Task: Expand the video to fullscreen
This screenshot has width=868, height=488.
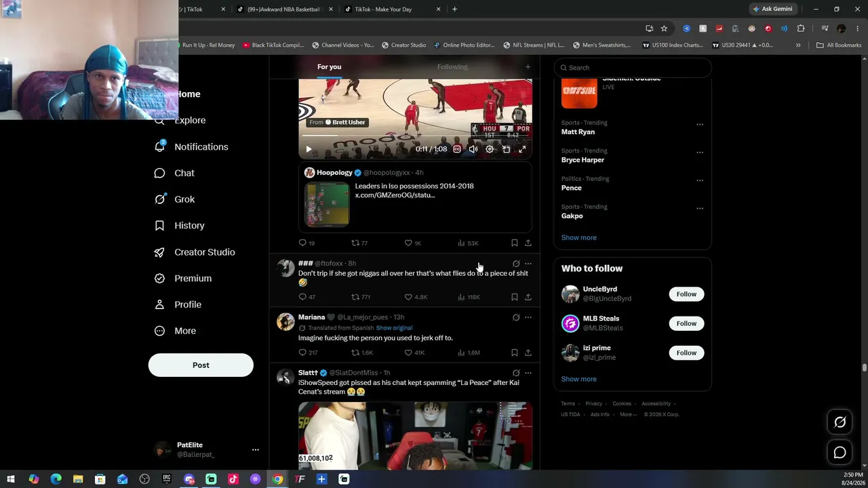Action: pos(522,149)
